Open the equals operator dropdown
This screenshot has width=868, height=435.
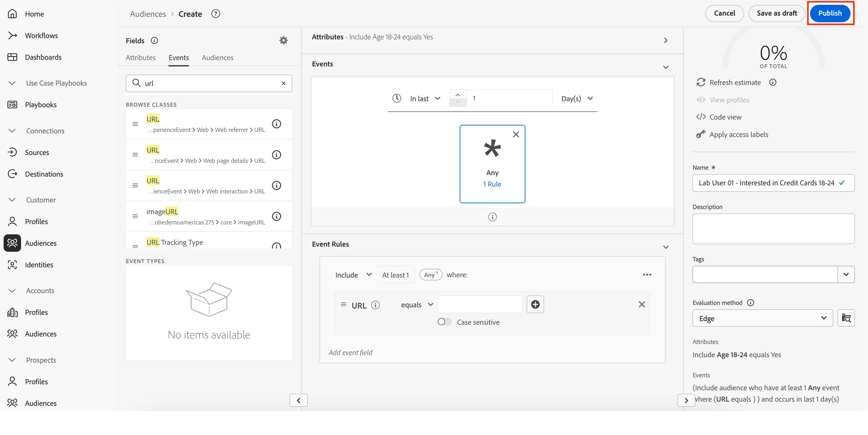[417, 305]
